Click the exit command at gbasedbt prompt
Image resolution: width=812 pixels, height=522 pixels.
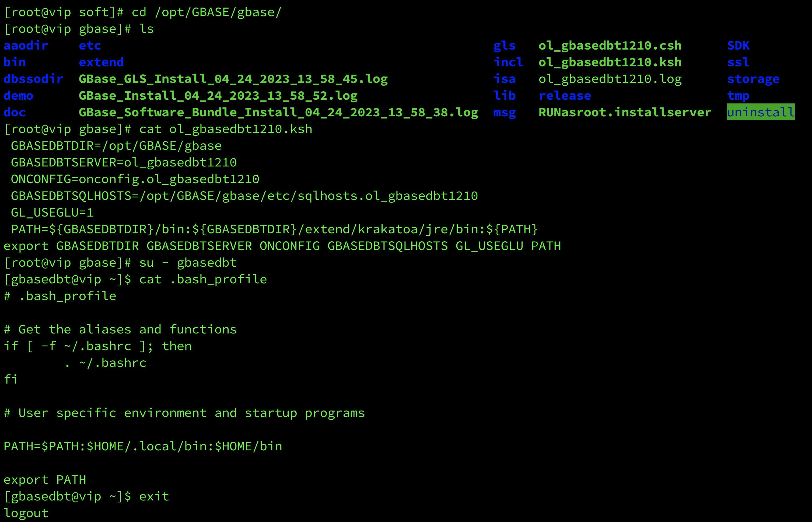click(154, 497)
